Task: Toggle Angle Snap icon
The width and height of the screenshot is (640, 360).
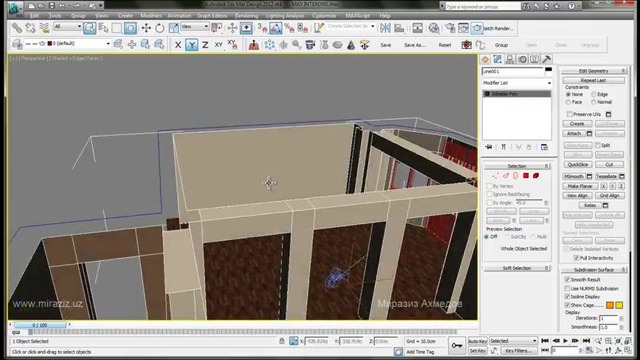Action: 276,28
